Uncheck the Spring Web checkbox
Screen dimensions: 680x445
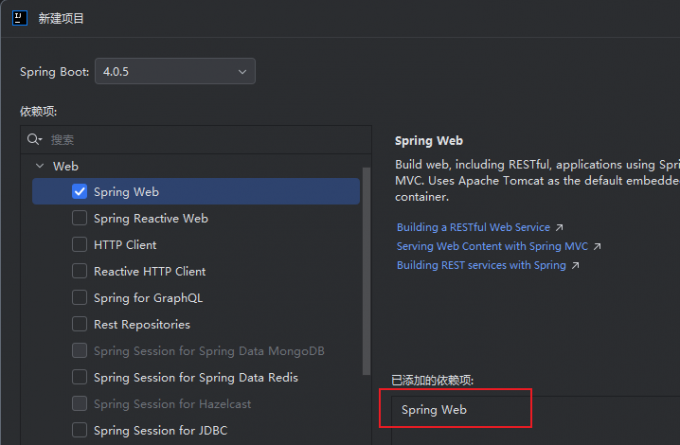coord(79,192)
